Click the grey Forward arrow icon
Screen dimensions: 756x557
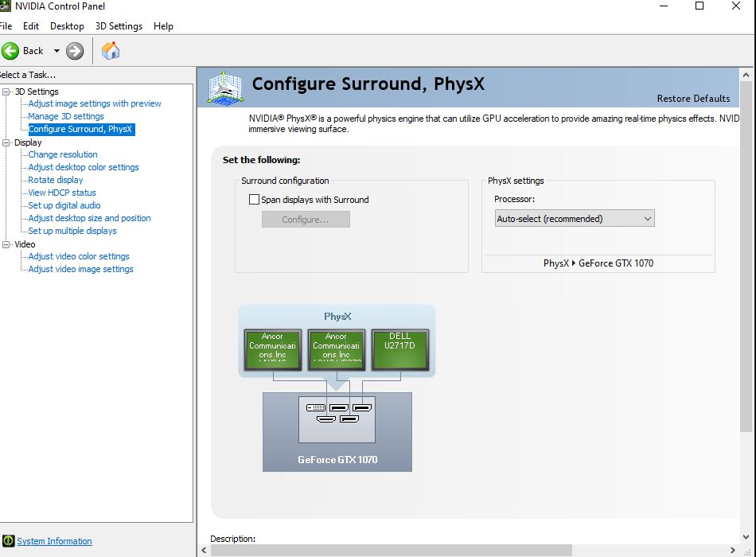click(75, 51)
